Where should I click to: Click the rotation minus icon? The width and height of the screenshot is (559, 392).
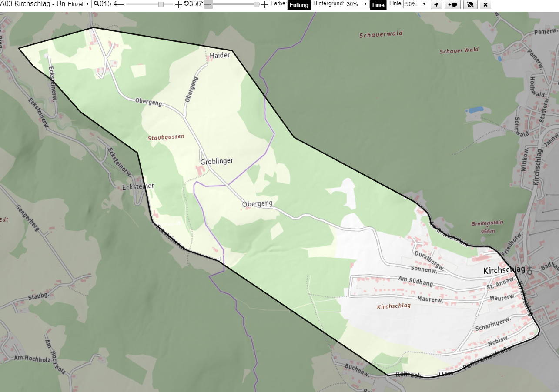(208, 4)
